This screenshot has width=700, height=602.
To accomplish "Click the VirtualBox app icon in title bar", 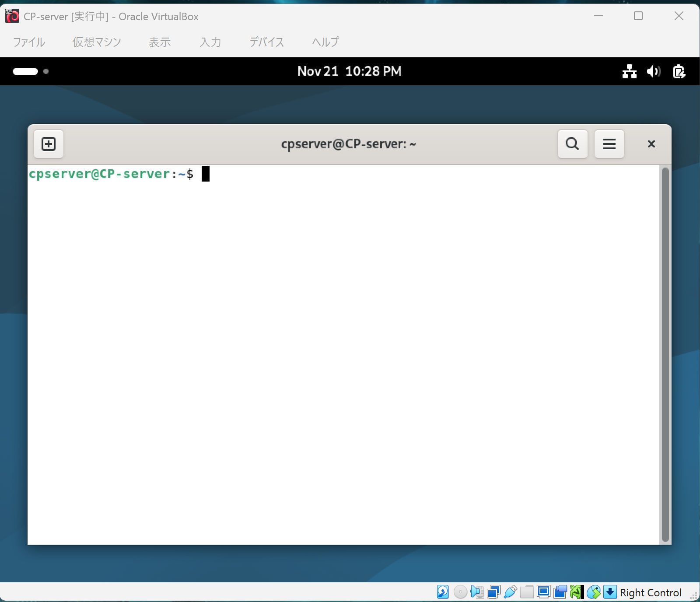I will pyautogui.click(x=12, y=16).
